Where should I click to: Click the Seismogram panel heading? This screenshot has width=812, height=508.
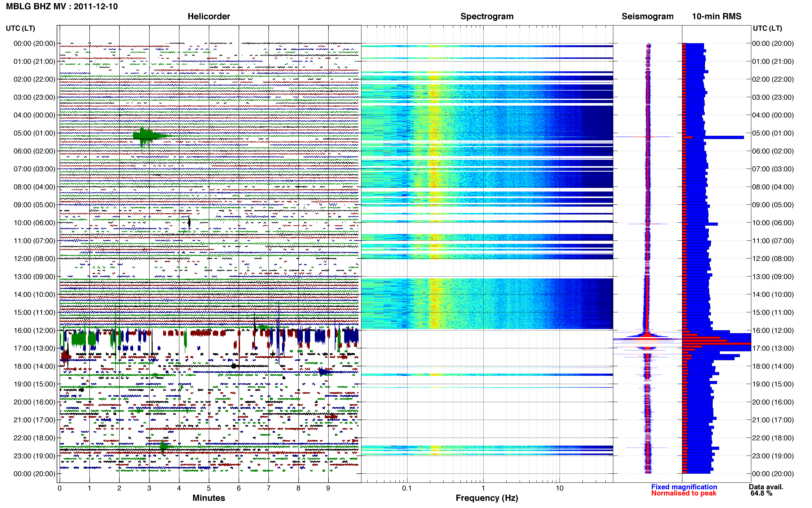[x=648, y=16]
